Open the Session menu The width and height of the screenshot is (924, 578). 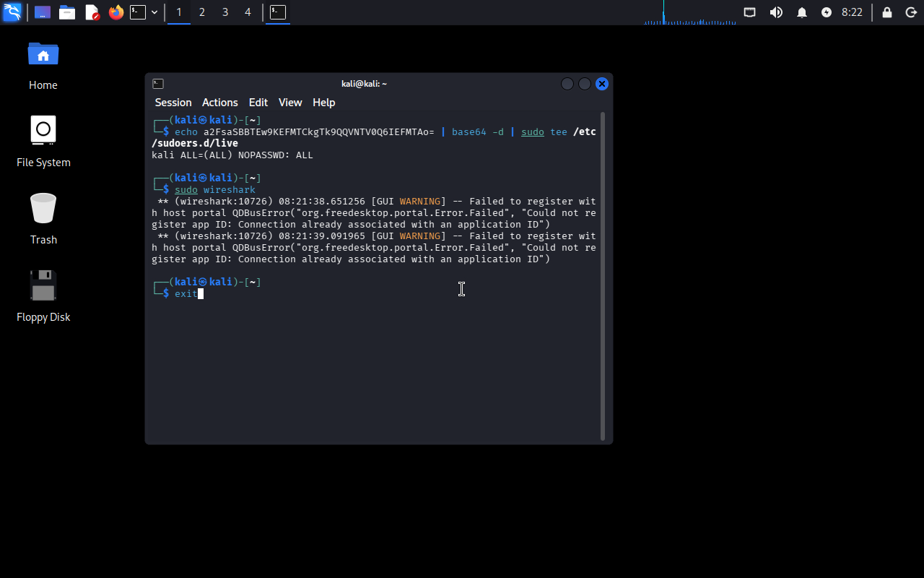point(173,103)
